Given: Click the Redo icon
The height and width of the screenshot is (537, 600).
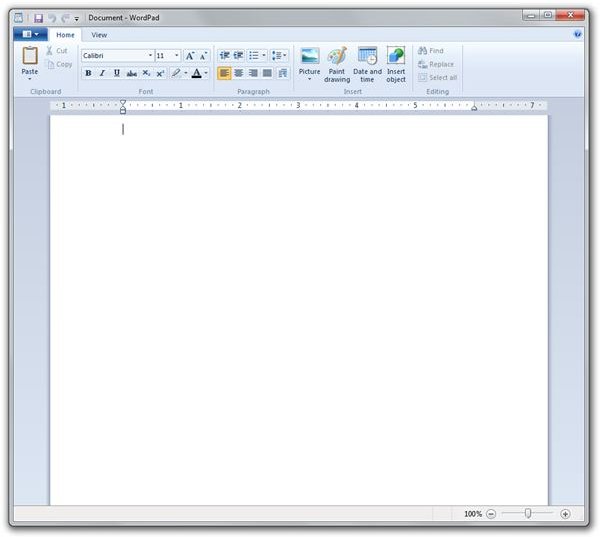Looking at the screenshot, I should [x=65, y=18].
